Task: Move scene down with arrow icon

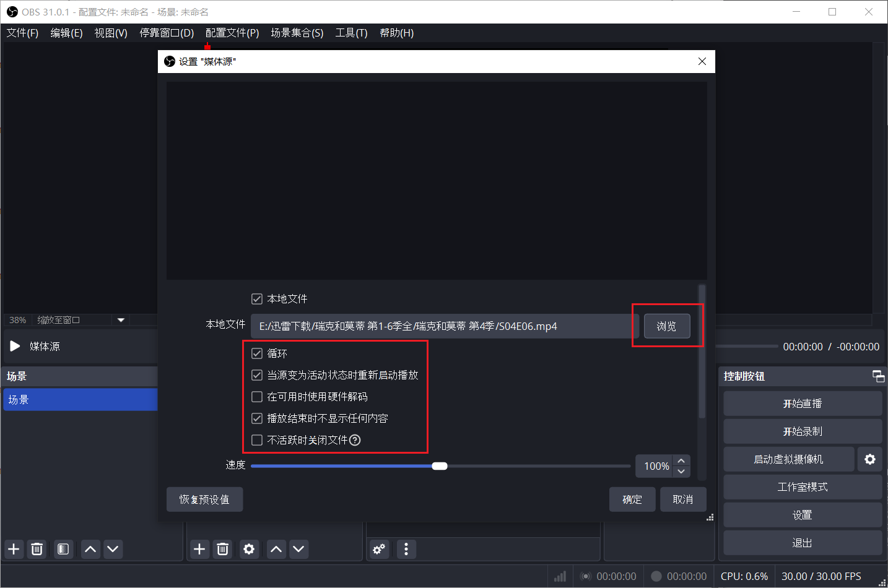Action: [113, 549]
